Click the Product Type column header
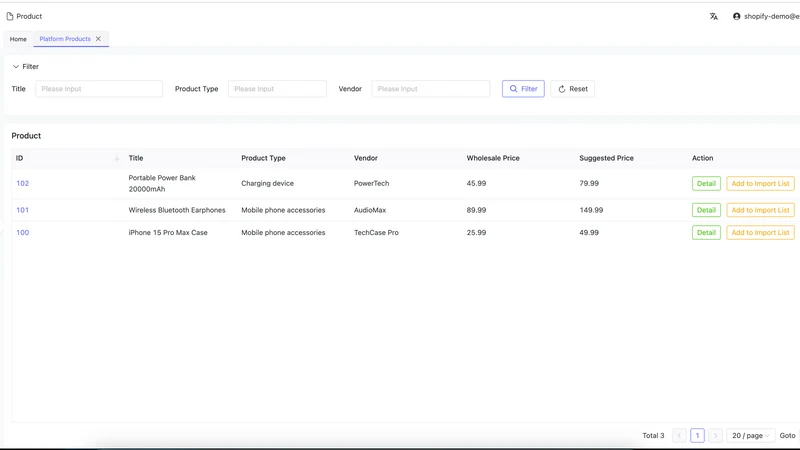 (x=263, y=158)
